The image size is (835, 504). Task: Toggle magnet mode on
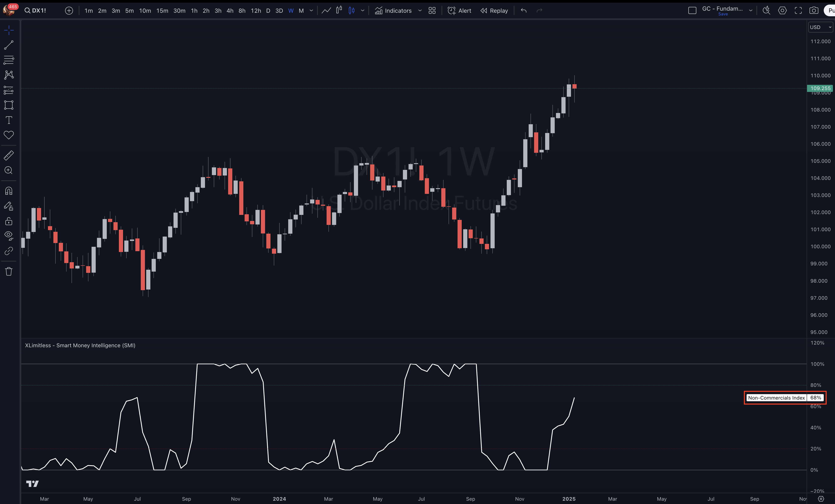(9, 191)
